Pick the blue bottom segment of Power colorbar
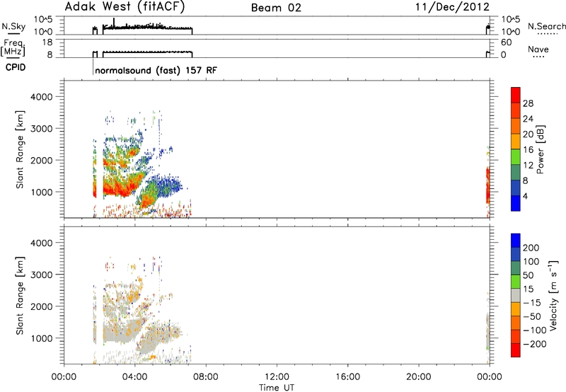 516,203
